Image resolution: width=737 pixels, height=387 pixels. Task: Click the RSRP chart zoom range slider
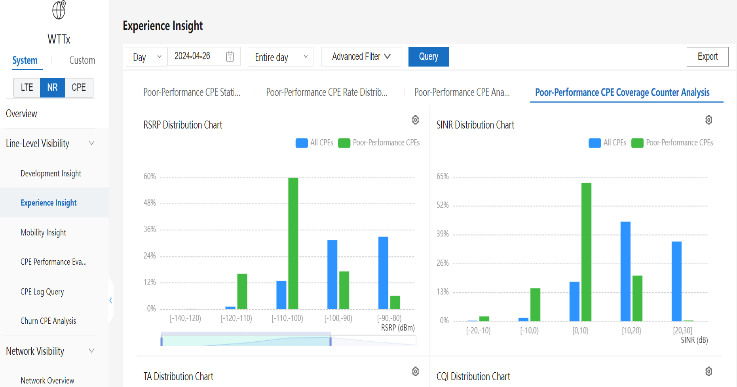[246, 339]
